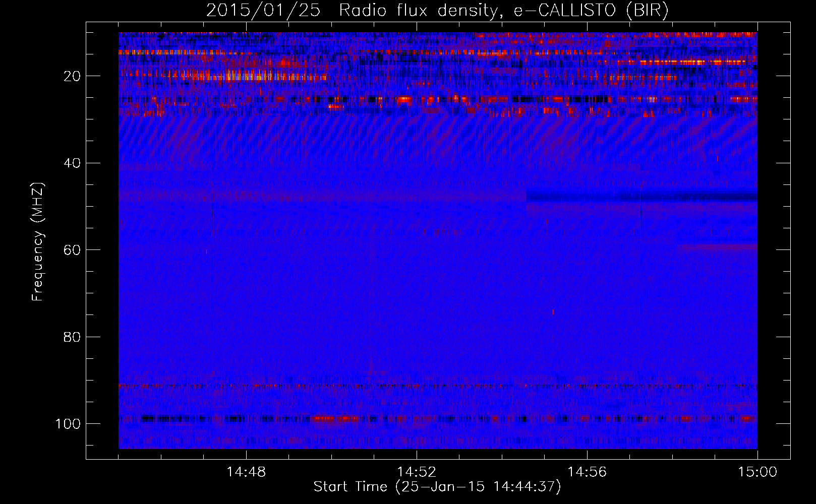Select the 80 frequency tick label

click(x=72, y=337)
